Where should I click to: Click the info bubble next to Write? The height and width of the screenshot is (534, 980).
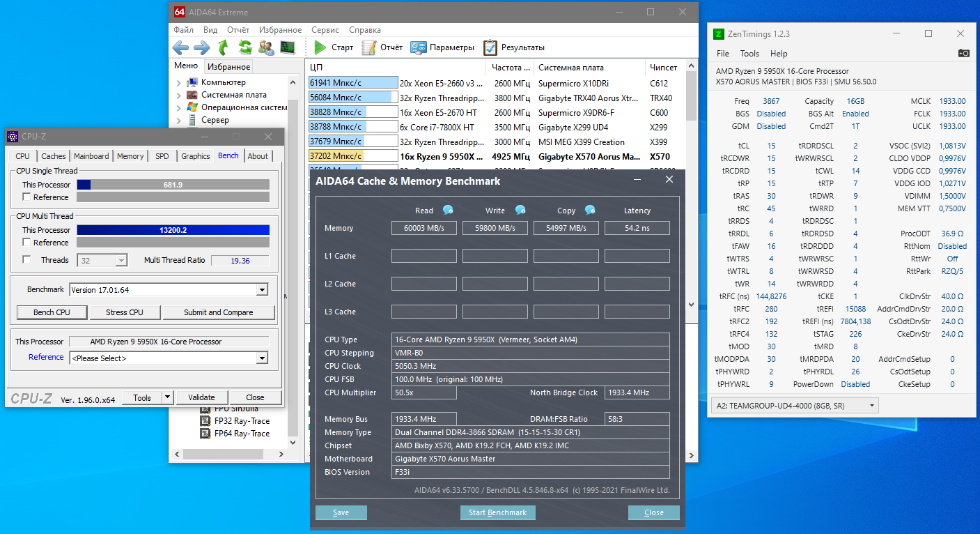pos(520,210)
